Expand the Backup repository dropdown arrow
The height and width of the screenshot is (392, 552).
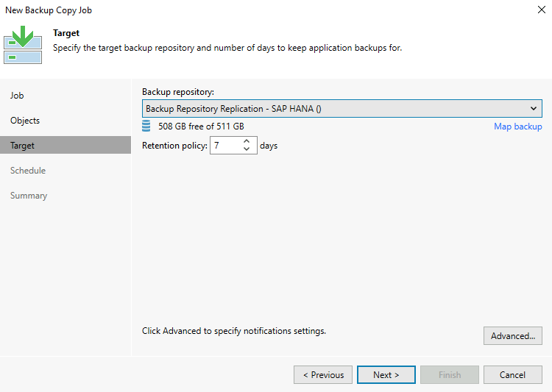[x=534, y=109]
